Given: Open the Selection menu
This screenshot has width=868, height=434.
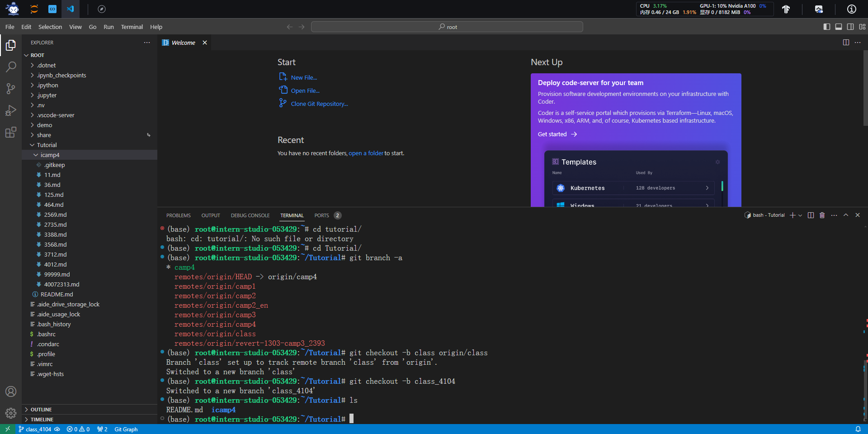Looking at the screenshot, I should pyautogui.click(x=50, y=27).
